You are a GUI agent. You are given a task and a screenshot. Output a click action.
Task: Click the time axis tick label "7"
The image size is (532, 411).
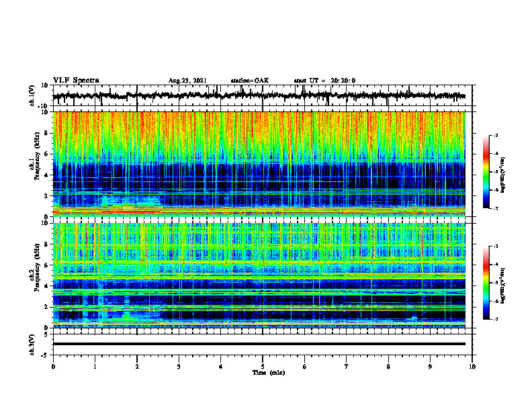coord(347,367)
